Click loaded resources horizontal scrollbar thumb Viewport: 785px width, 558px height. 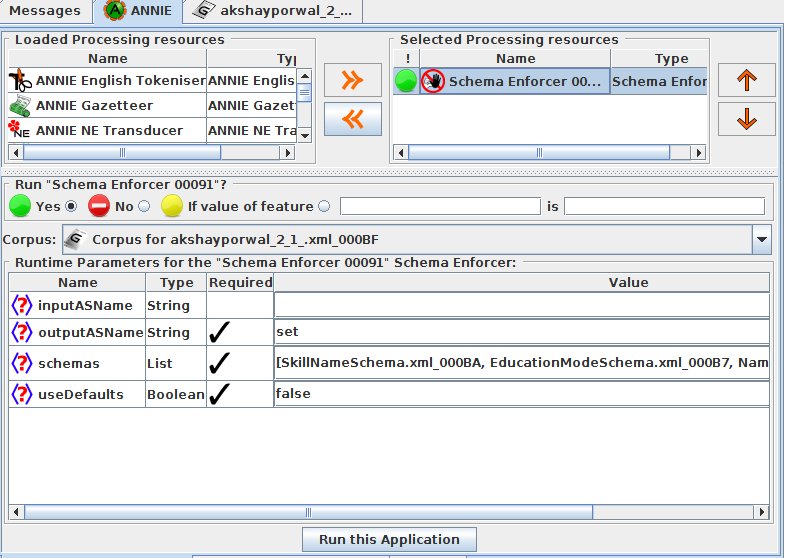point(122,153)
